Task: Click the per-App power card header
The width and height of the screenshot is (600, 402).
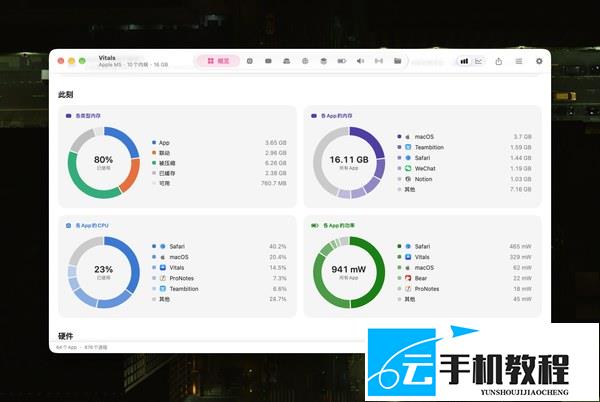Action: point(333,226)
